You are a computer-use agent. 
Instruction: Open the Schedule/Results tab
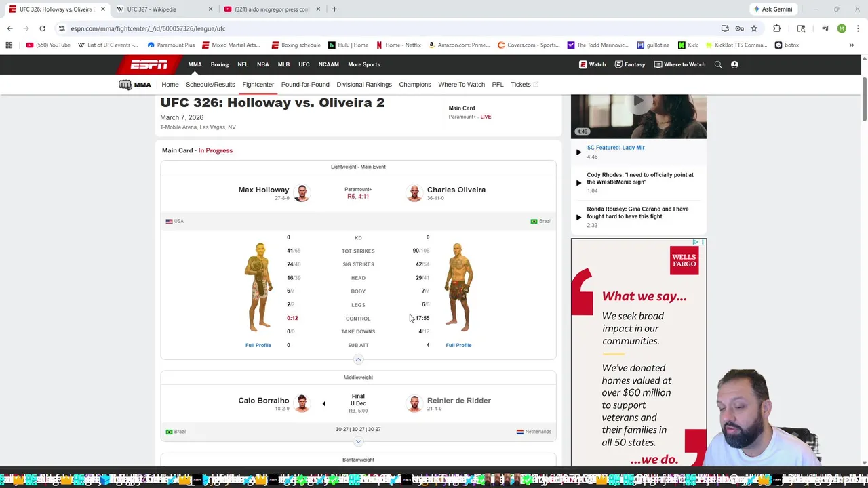pyautogui.click(x=210, y=85)
